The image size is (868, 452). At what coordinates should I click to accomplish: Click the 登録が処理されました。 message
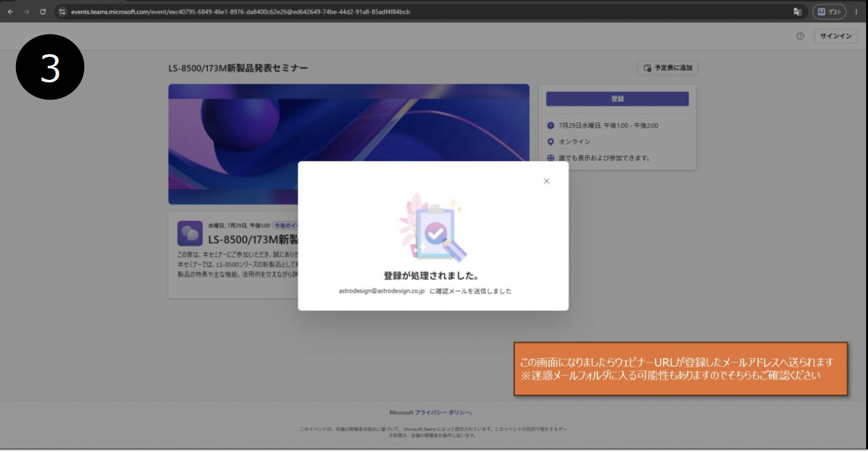431,276
